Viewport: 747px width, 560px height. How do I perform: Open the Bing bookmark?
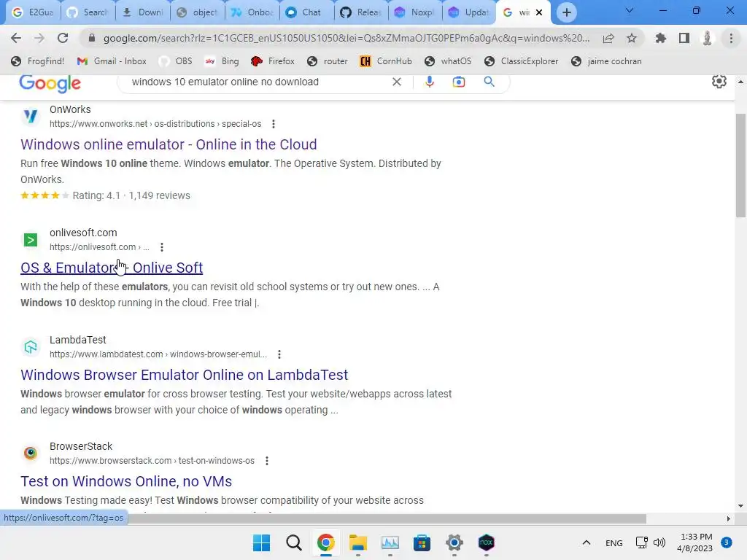222,61
